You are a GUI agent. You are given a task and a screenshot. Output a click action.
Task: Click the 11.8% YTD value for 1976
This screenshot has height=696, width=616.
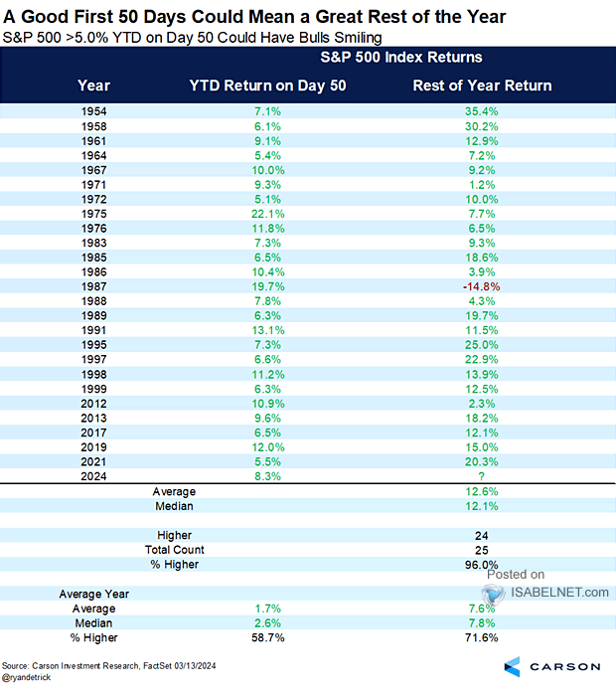click(268, 229)
